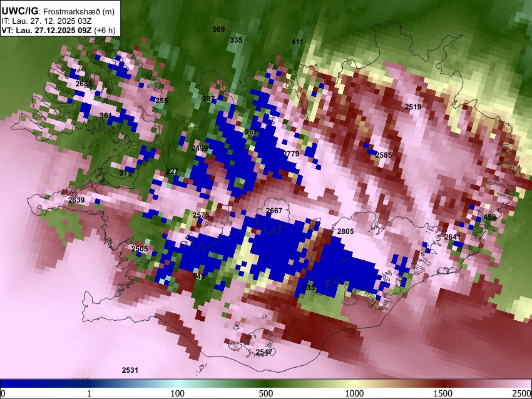Click the colorbar legend tick label 2500
The width and height of the screenshot is (532, 399).
tap(522, 393)
